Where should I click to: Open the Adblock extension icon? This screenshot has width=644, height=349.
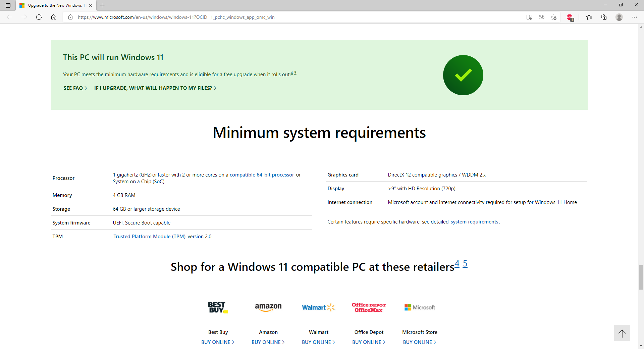(570, 17)
